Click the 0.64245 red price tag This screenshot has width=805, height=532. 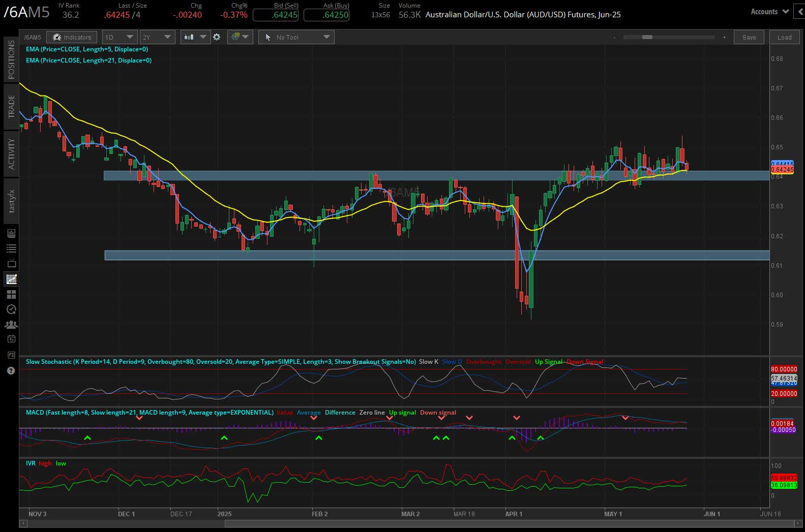click(782, 169)
